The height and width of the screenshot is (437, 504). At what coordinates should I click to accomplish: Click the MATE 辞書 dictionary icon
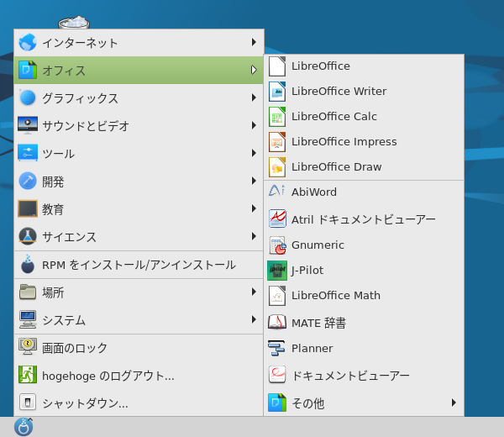[x=277, y=322]
